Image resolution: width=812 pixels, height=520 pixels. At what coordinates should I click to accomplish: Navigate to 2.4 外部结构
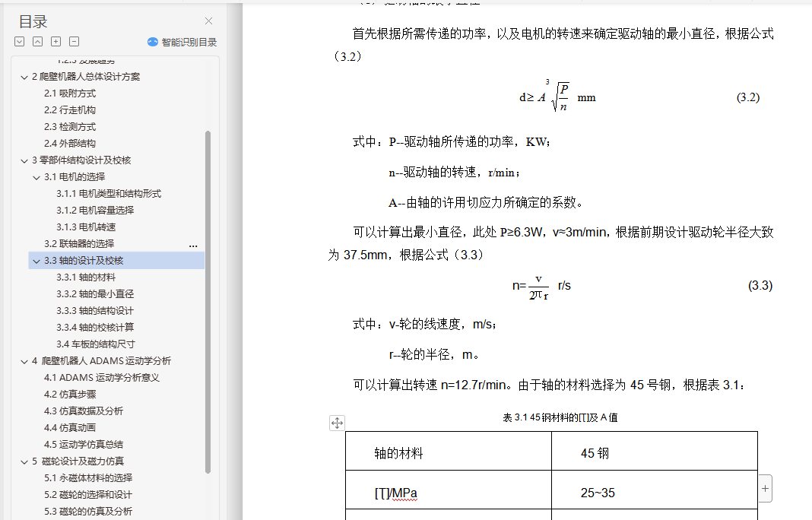(x=70, y=144)
